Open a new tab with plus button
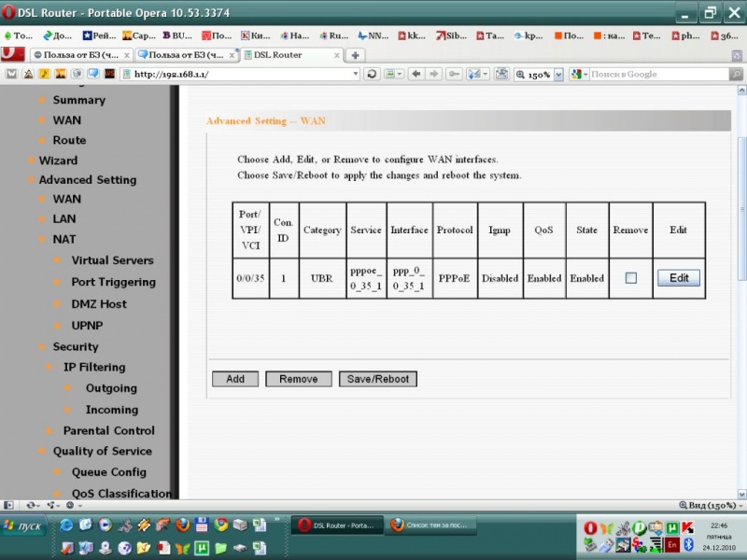This screenshot has width=747, height=560. point(356,55)
